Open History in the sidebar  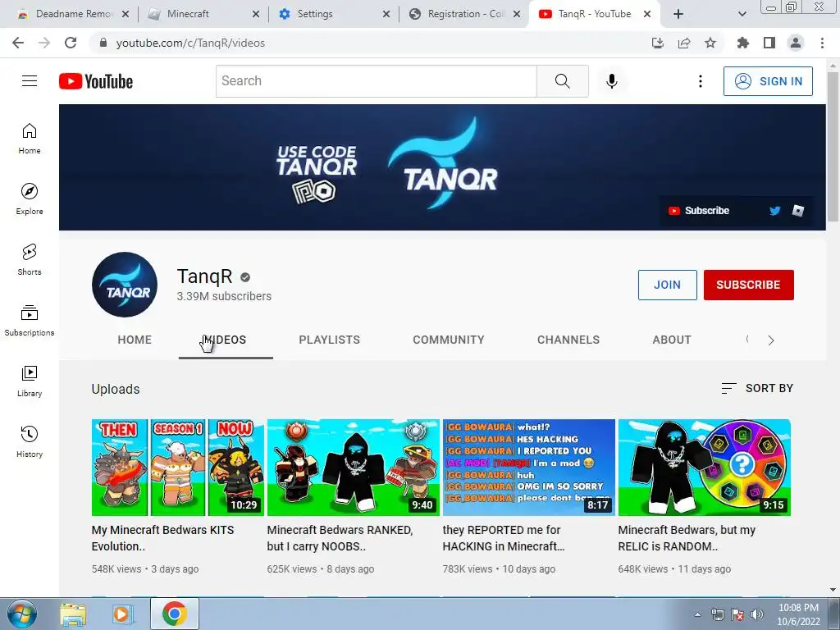tap(30, 441)
